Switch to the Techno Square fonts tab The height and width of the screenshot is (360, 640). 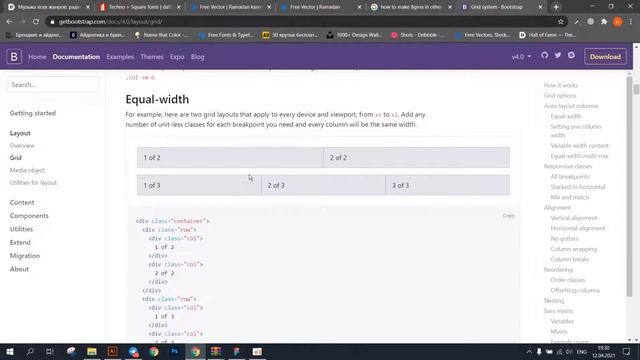(x=140, y=7)
